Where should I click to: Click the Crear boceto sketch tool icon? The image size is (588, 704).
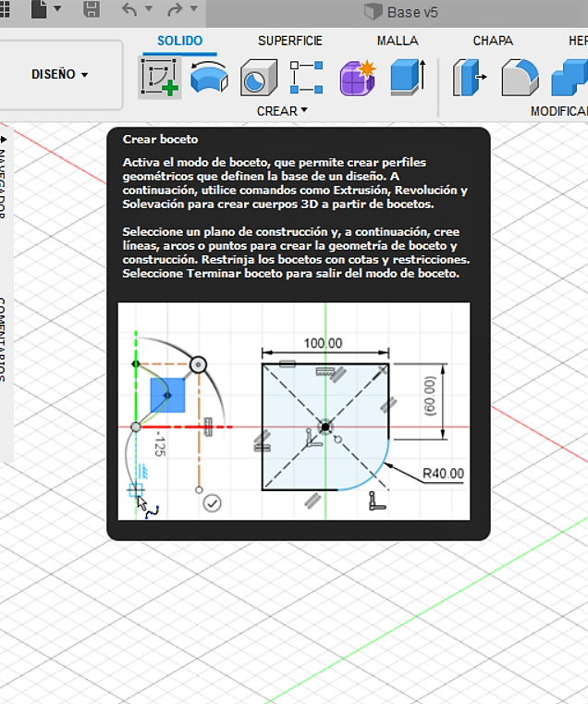click(160, 77)
